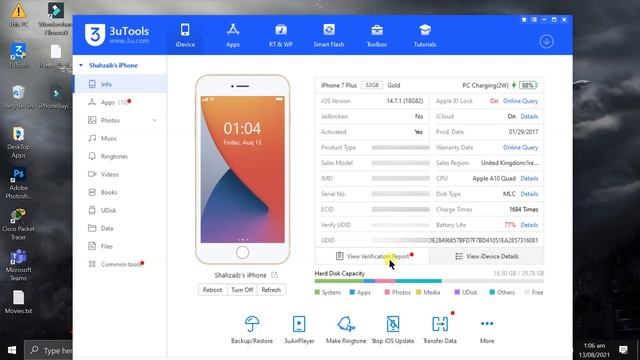This screenshot has height=360, width=640.
Task: Select Ringtones in the sidebar
Action: click(x=120, y=156)
